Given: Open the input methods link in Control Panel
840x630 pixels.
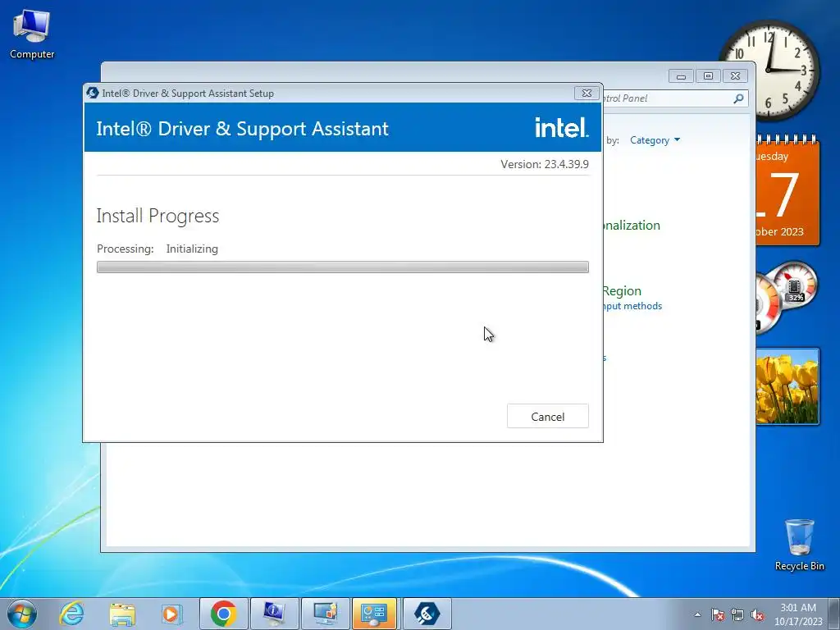Looking at the screenshot, I should (x=632, y=306).
